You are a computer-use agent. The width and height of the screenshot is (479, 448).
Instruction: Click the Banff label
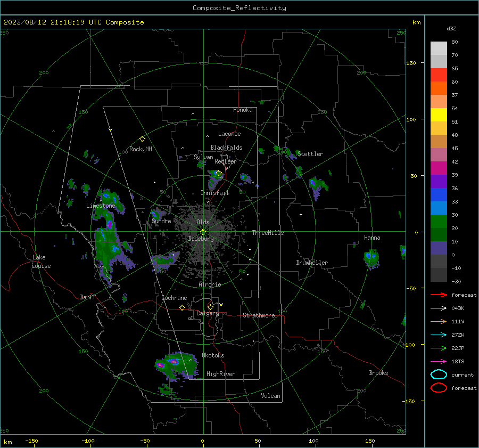(x=88, y=297)
